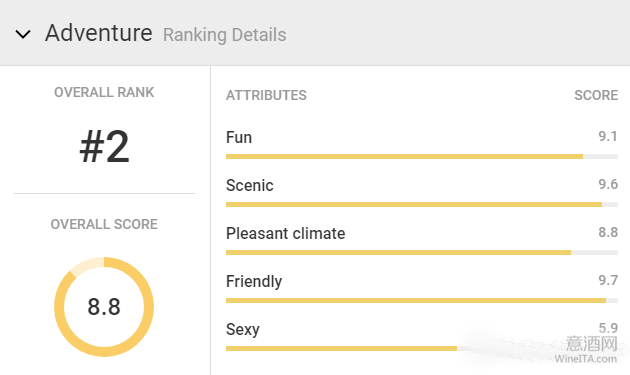Click the WineITA.com watermark logo

pyautogui.click(x=586, y=350)
